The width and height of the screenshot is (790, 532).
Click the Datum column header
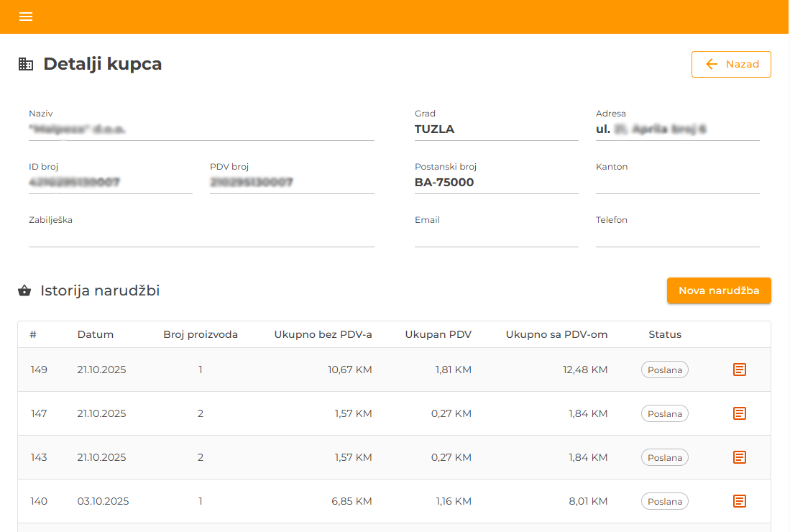(x=96, y=334)
